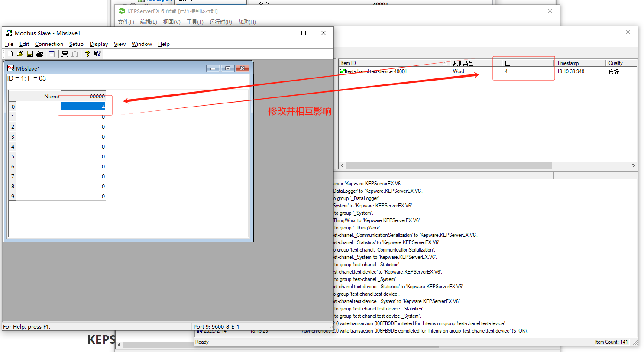Image resolution: width=644 pixels, height=352 pixels.
Task: Open file icon in Modbus Slave toolbar
Action: tap(20, 54)
